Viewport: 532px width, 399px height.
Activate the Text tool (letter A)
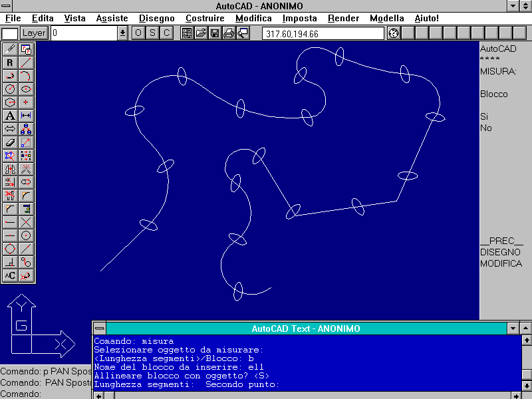[10, 116]
